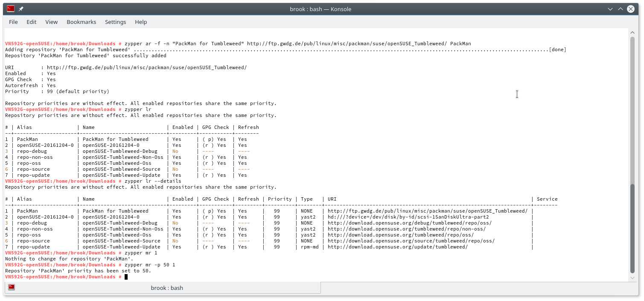Click the terminal icon on the bash tab
Viewport: 644px width, 301px height.
pos(12,287)
